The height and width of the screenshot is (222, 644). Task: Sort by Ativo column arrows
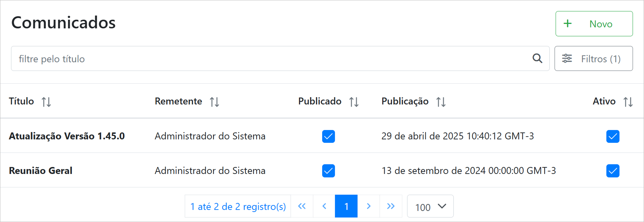coord(628,102)
